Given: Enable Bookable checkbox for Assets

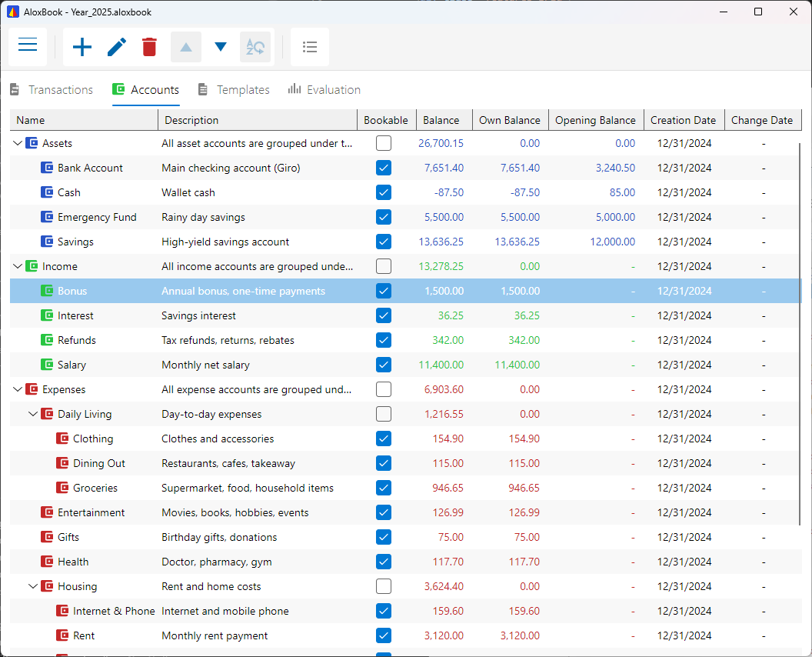Looking at the screenshot, I should tap(384, 143).
